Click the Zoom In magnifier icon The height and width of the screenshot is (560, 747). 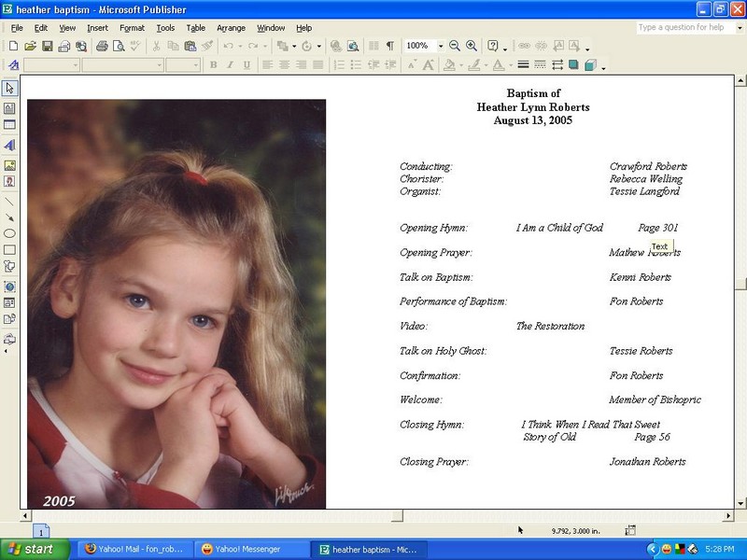(472, 46)
